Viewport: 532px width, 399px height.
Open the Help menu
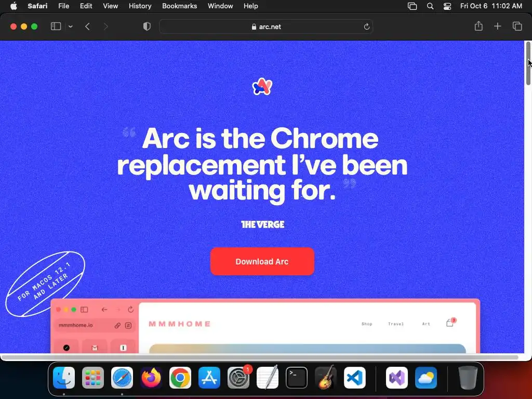click(x=251, y=6)
